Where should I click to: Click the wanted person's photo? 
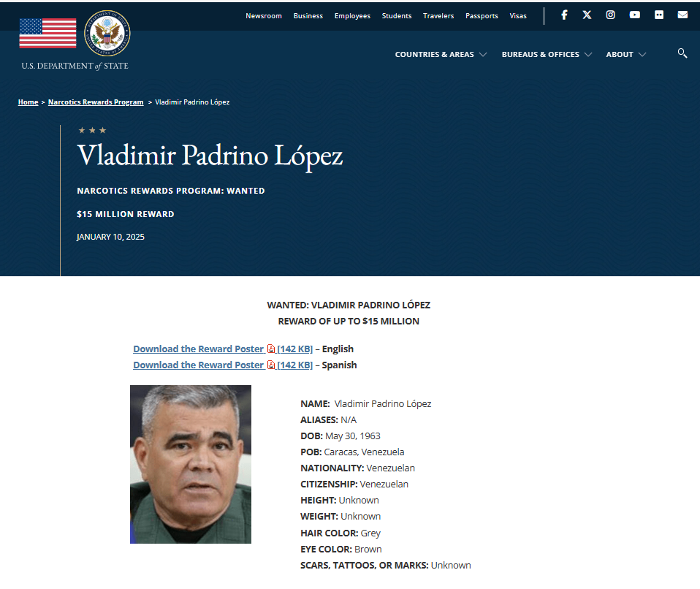[191, 464]
